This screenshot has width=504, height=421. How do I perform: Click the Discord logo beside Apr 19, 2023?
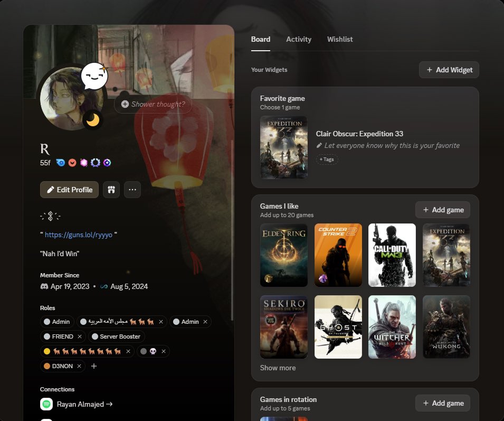(44, 286)
